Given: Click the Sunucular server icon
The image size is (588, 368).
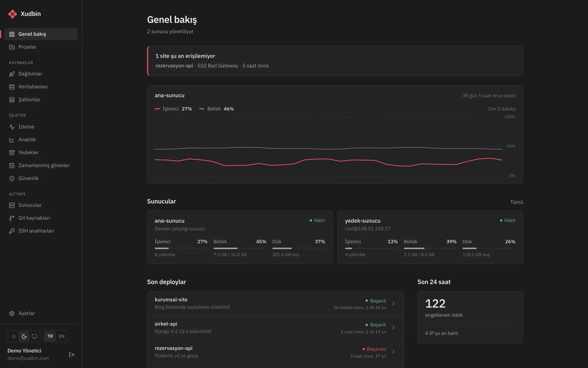Looking at the screenshot, I should click(12, 205).
